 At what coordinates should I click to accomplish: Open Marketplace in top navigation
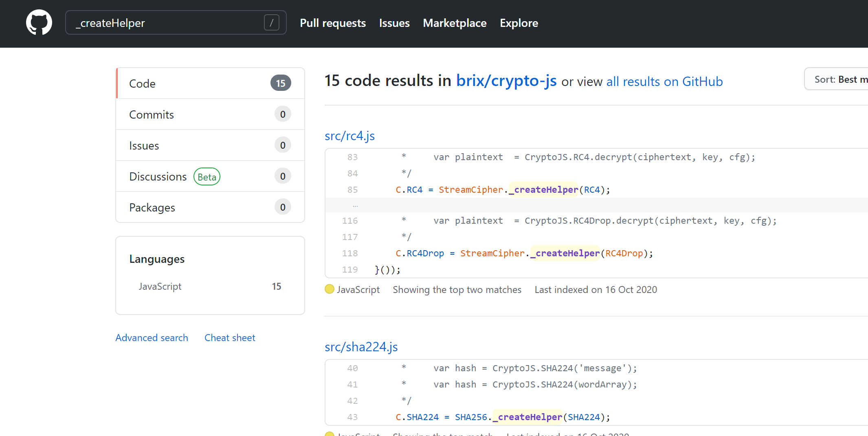tap(455, 23)
